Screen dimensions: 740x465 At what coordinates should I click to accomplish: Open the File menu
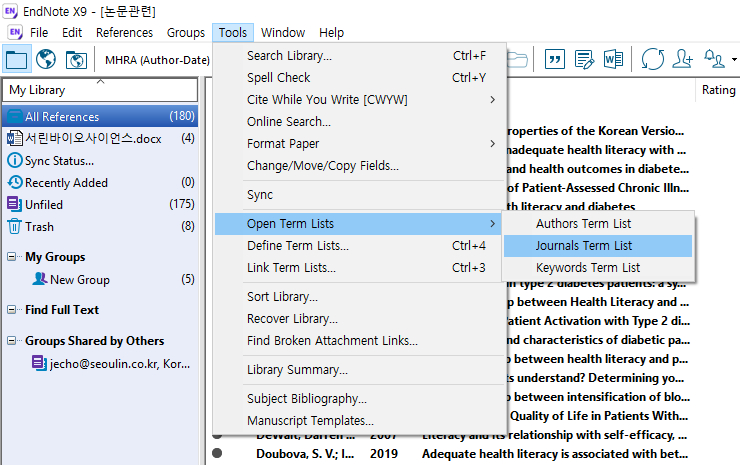click(39, 33)
